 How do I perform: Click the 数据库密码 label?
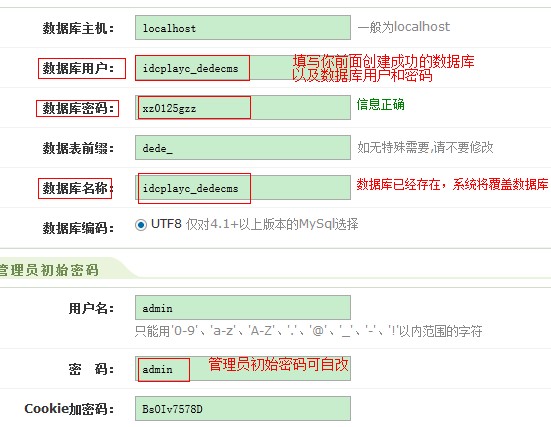coord(78,108)
